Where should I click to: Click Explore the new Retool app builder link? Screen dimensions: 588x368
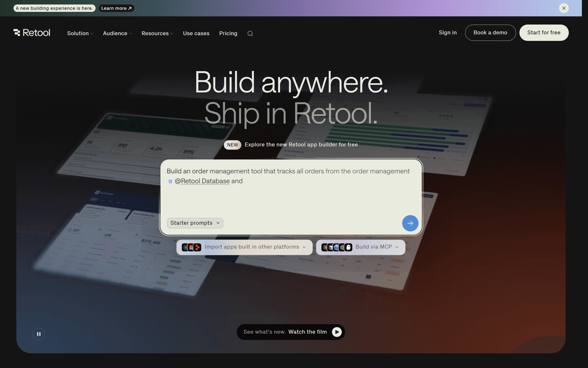click(301, 145)
